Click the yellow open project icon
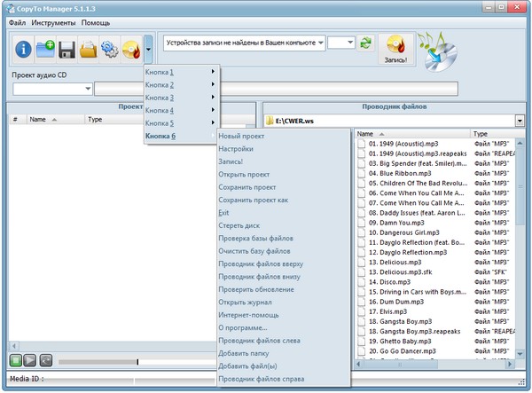 [88, 50]
